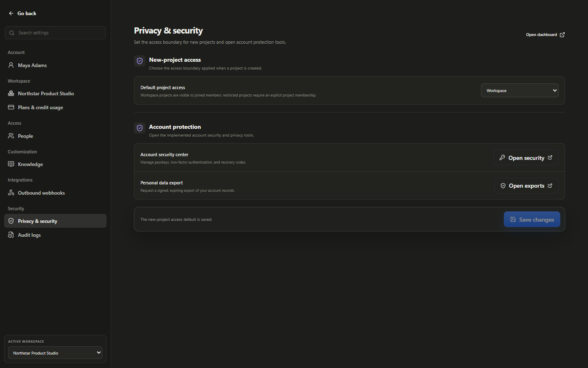Click the card icon for Plans & credit usage

(11, 107)
